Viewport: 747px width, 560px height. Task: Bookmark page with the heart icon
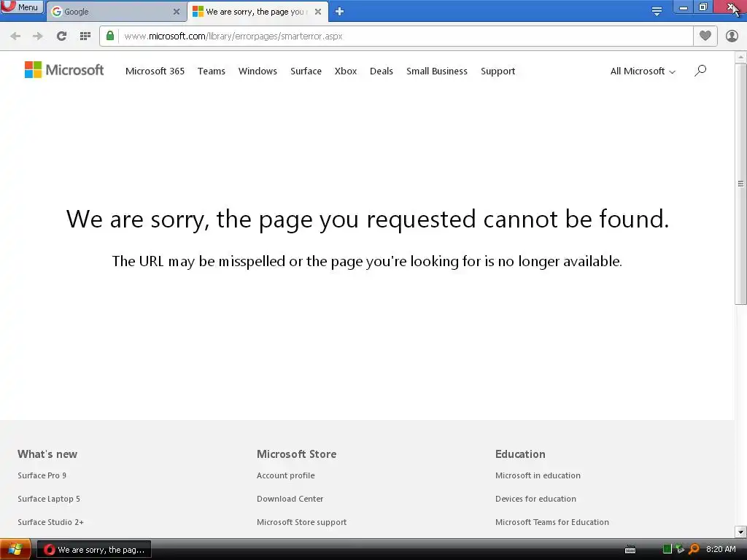[705, 36]
